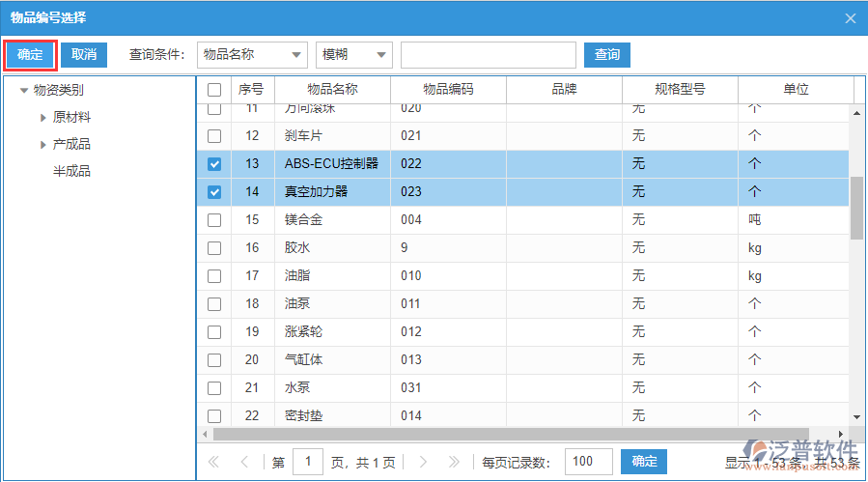868x482 pixels.
Task: Click the 取消 cancel button
Action: tap(84, 55)
